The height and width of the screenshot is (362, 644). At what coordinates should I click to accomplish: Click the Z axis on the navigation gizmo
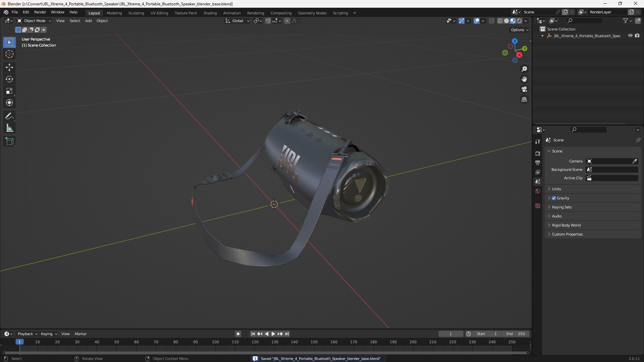coord(515,41)
